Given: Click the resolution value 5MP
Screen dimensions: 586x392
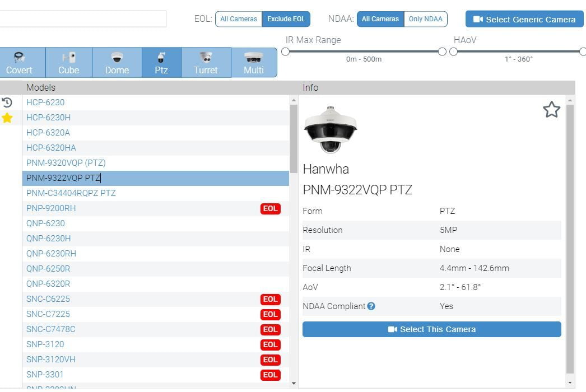Looking at the screenshot, I should pyautogui.click(x=449, y=230).
